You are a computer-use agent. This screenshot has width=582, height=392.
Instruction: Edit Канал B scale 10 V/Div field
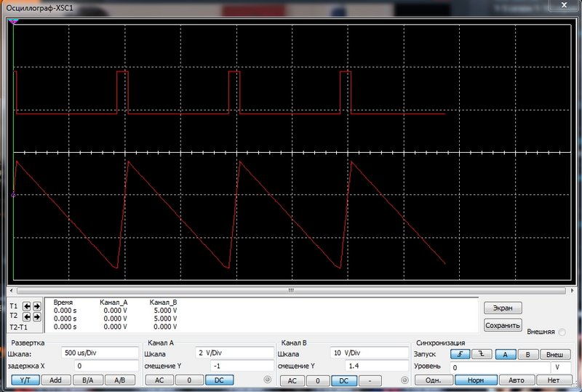(x=370, y=353)
